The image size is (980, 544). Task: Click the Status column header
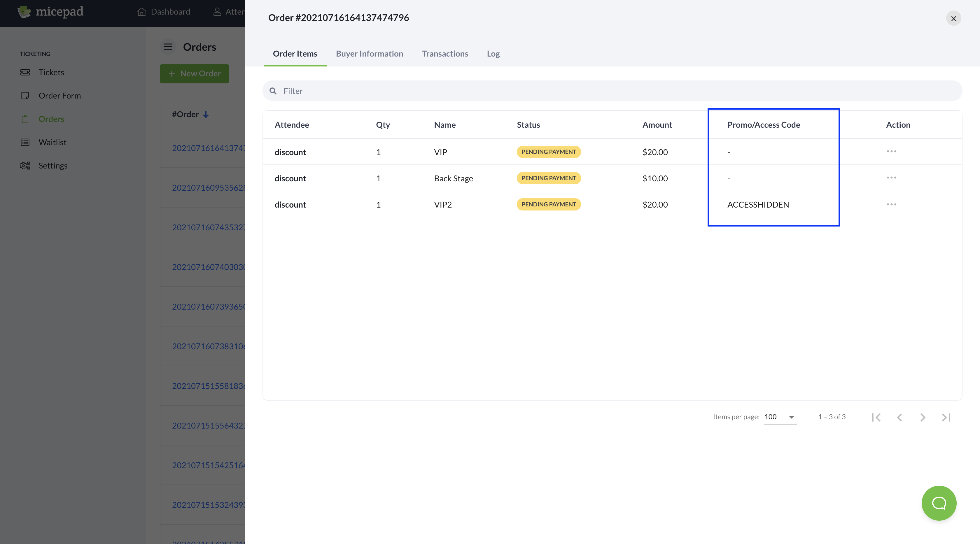pyautogui.click(x=528, y=125)
